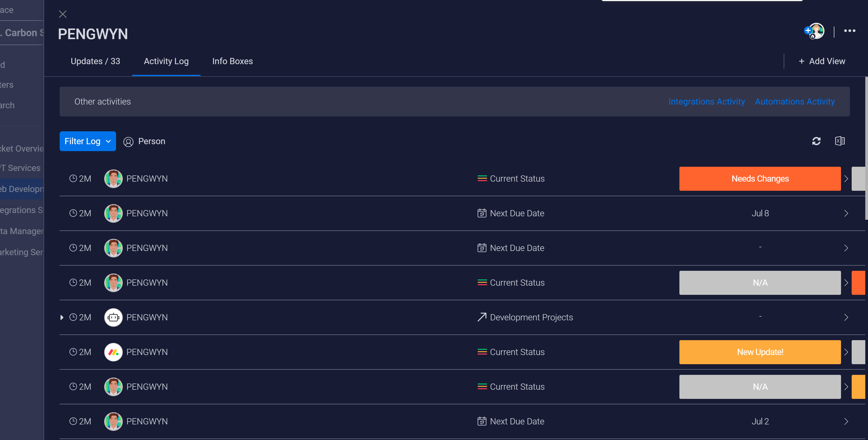Click the Development Projects arrow icon
The width and height of the screenshot is (868, 440).
pos(482,317)
